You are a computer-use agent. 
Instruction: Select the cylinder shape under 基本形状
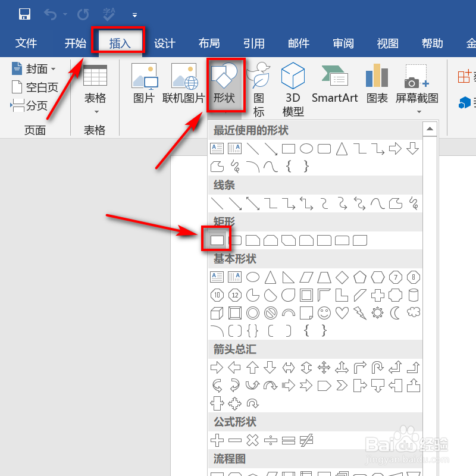click(414, 295)
